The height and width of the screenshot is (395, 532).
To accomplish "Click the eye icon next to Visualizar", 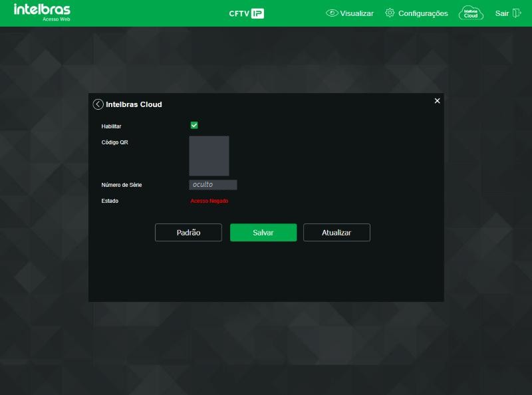I will [x=332, y=13].
